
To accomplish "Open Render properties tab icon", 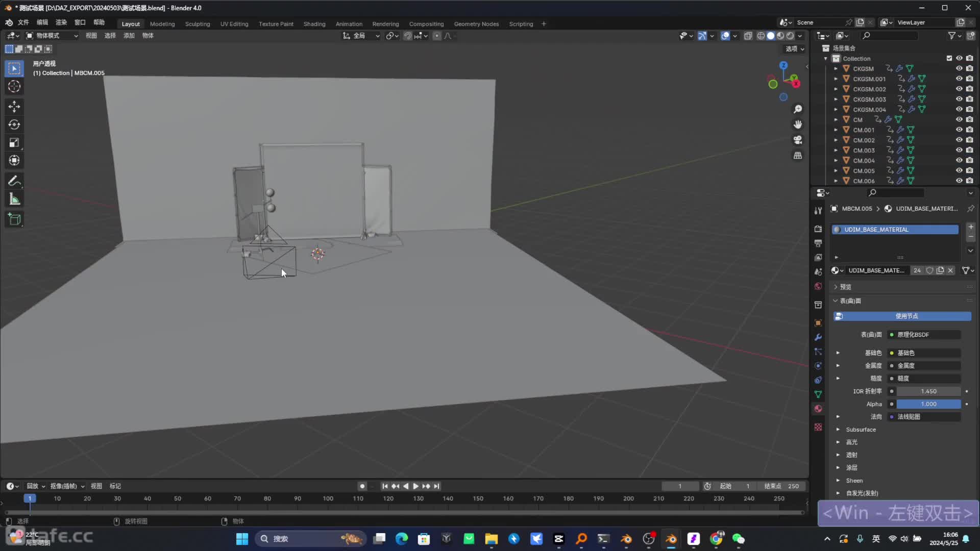I will pos(818,229).
